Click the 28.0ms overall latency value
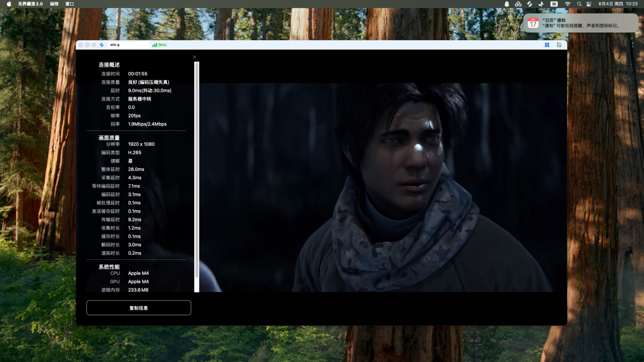Viewport: 644px width, 362px height. point(136,169)
